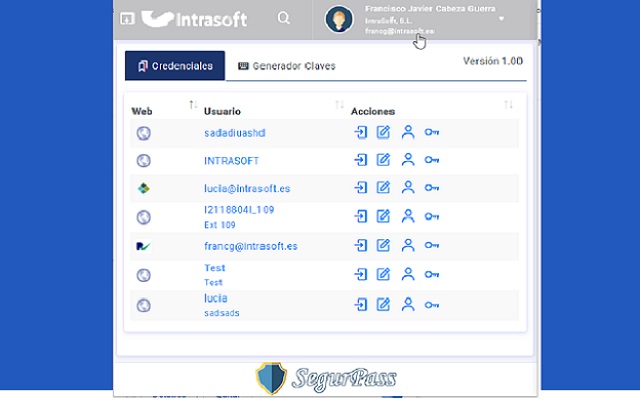Click the lucia username link
Viewport: 640px width, 400px height.
tap(216, 298)
